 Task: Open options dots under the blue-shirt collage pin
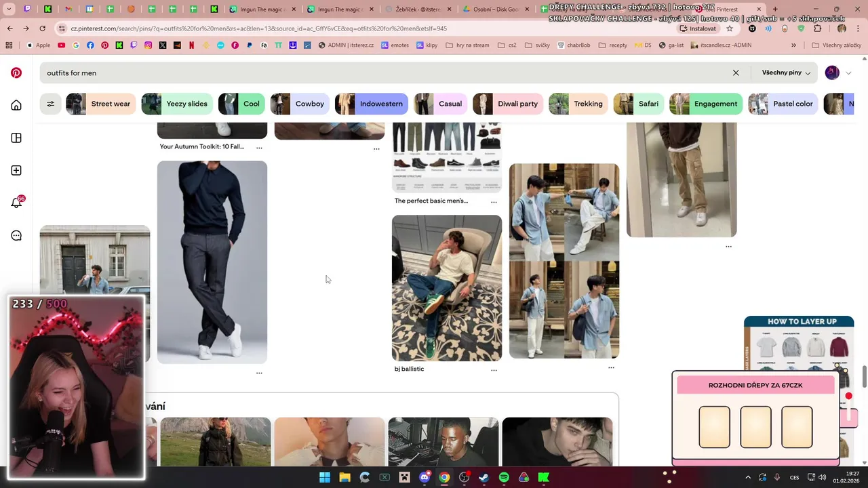(x=611, y=367)
